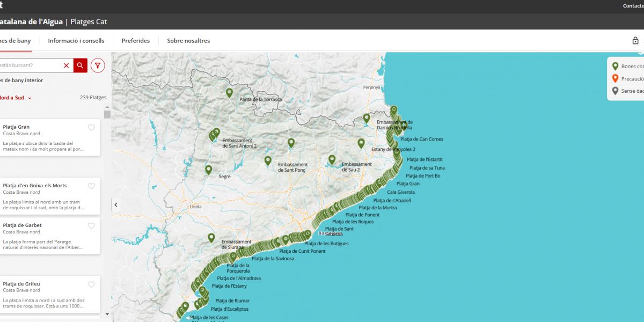Click the beach list scrollbar down arrow

107,314
